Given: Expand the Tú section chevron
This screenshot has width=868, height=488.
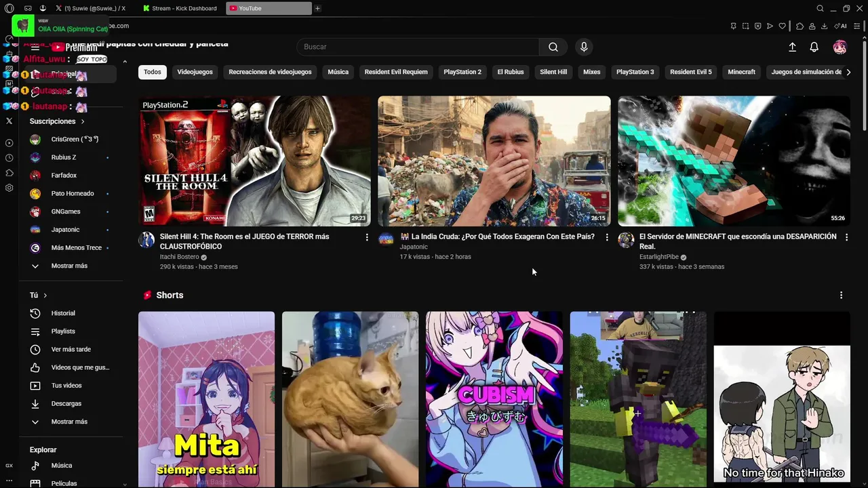Looking at the screenshot, I should 45,296.
